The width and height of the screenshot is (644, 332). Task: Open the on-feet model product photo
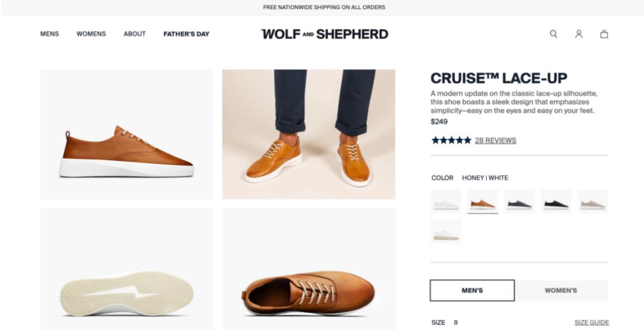[x=308, y=134]
